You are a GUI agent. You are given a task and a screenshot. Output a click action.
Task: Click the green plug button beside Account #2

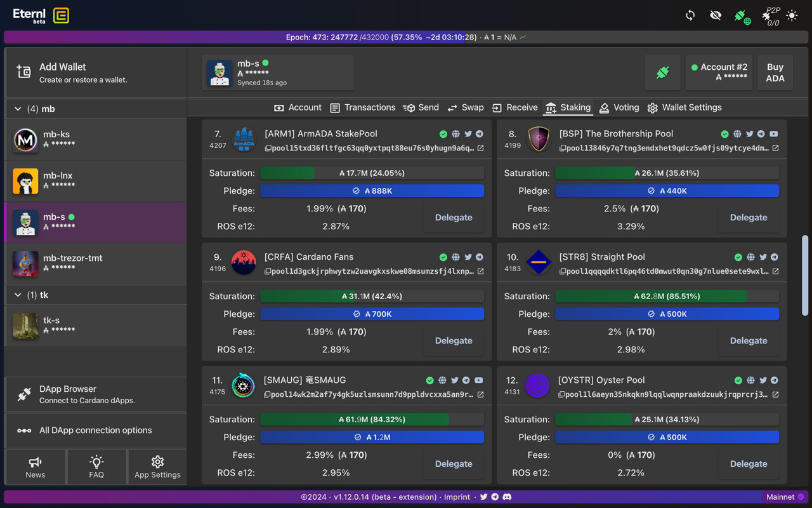click(663, 72)
